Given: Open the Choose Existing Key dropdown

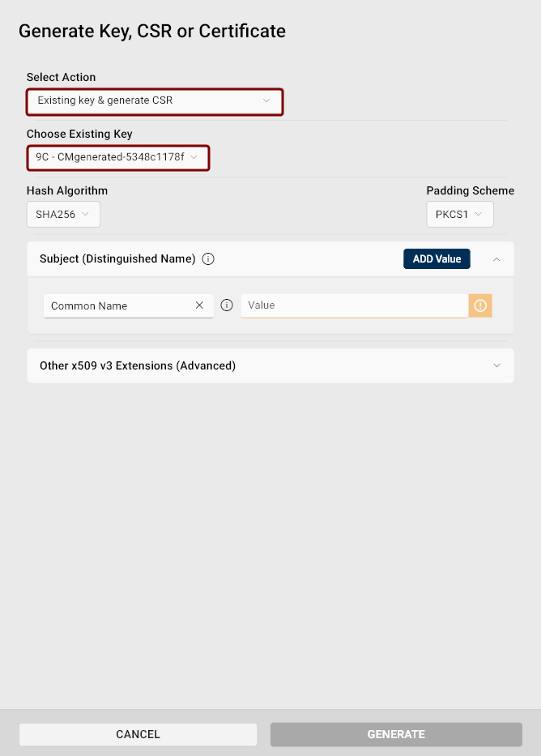Looking at the screenshot, I should pos(117,158).
